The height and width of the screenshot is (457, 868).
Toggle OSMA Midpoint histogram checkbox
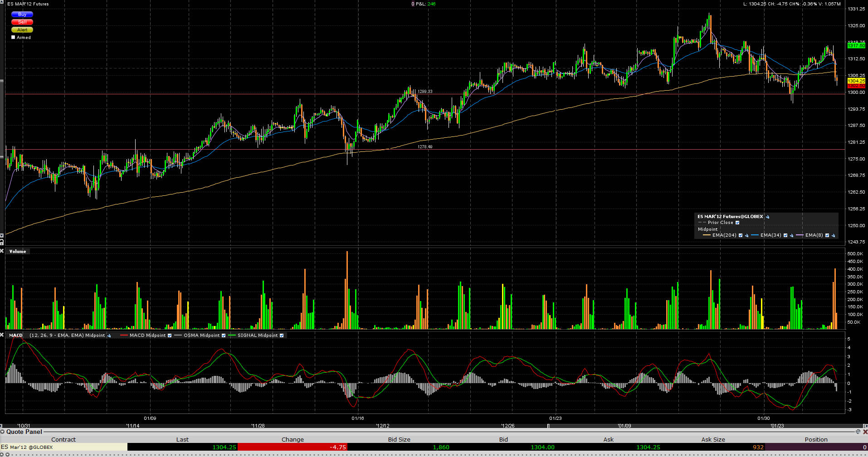[x=224, y=335]
